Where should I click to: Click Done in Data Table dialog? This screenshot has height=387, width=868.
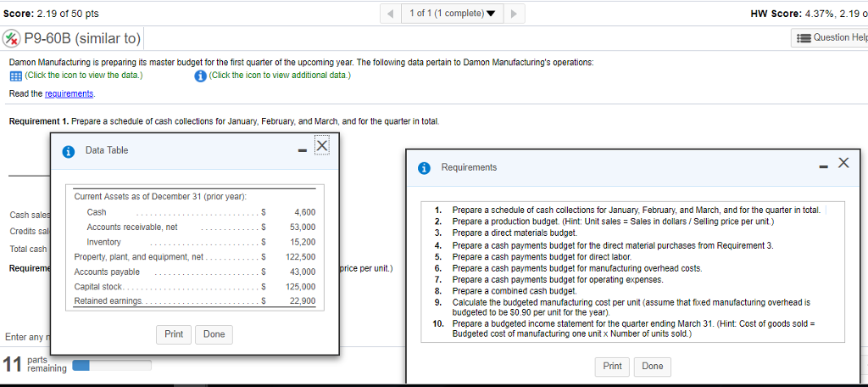click(x=214, y=334)
